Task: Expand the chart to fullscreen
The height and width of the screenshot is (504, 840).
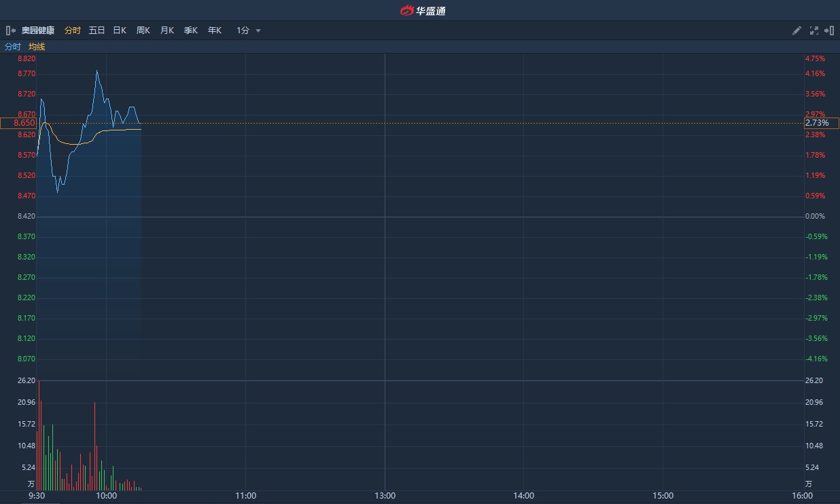Action: pos(814,31)
